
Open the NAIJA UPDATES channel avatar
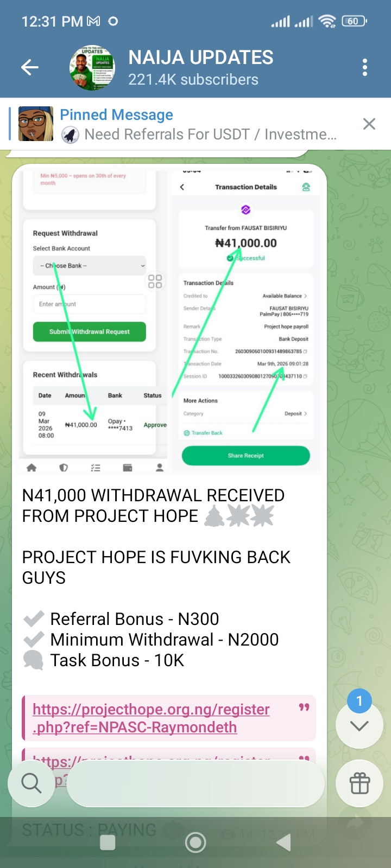92,67
